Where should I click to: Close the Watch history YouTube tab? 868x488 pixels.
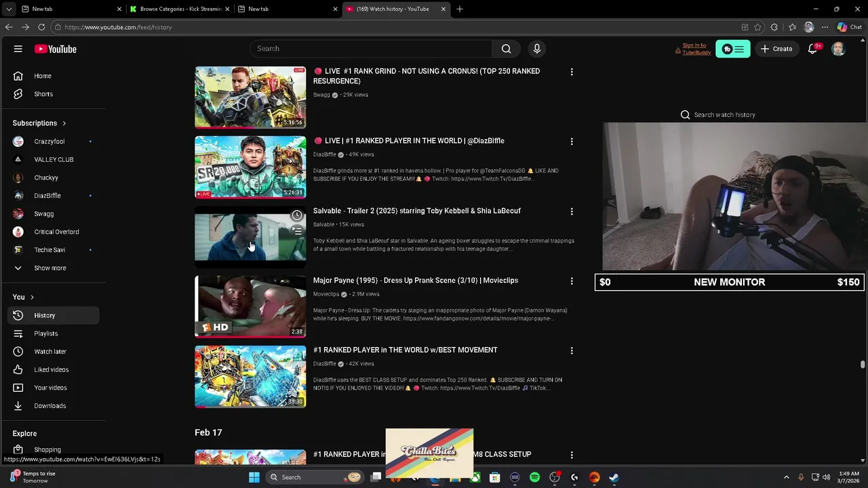pyautogui.click(x=443, y=9)
